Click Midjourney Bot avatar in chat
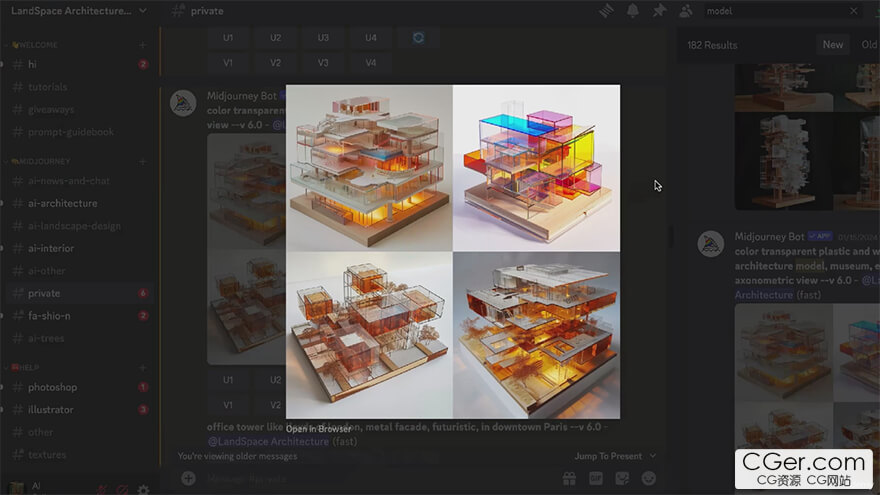This screenshot has width=880, height=495. click(x=184, y=103)
